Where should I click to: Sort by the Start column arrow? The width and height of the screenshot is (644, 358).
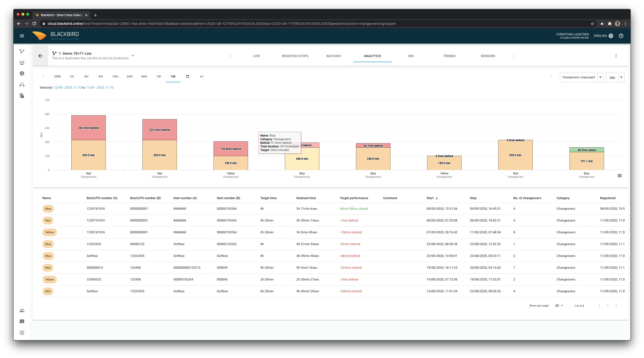tap(437, 198)
